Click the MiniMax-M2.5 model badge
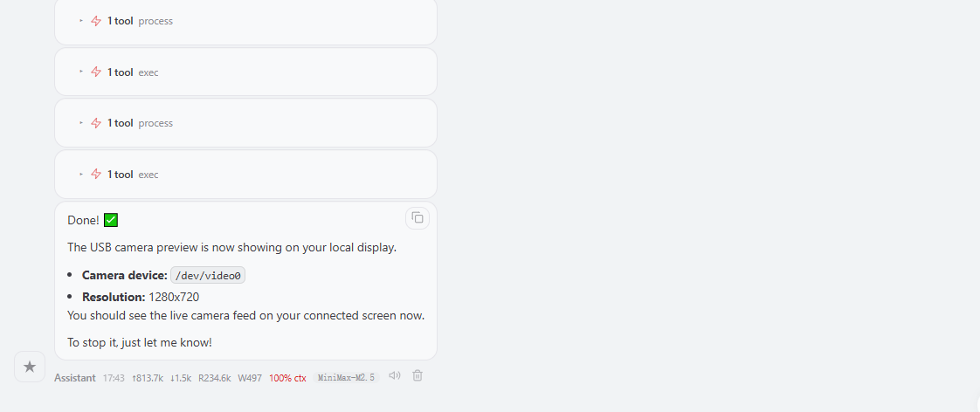This screenshot has width=980, height=412. 346,378
